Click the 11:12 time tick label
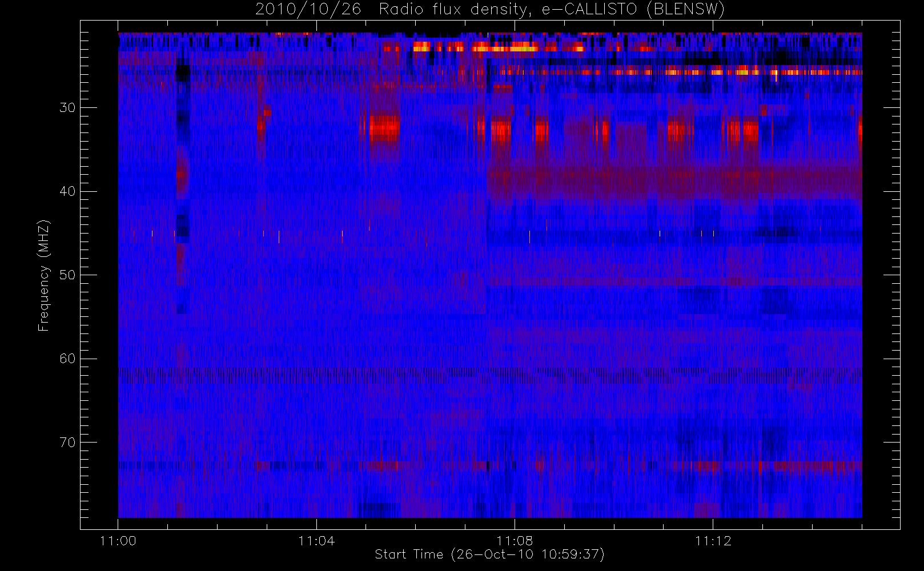The width and height of the screenshot is (924, 571). pos(713,541)
